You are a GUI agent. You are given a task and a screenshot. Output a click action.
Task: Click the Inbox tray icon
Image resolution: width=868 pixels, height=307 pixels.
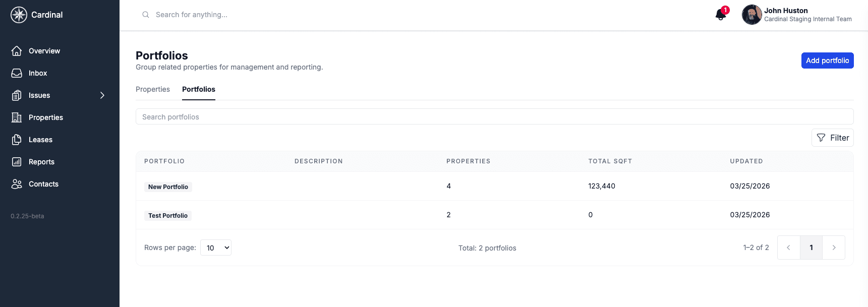pos(17,73)
